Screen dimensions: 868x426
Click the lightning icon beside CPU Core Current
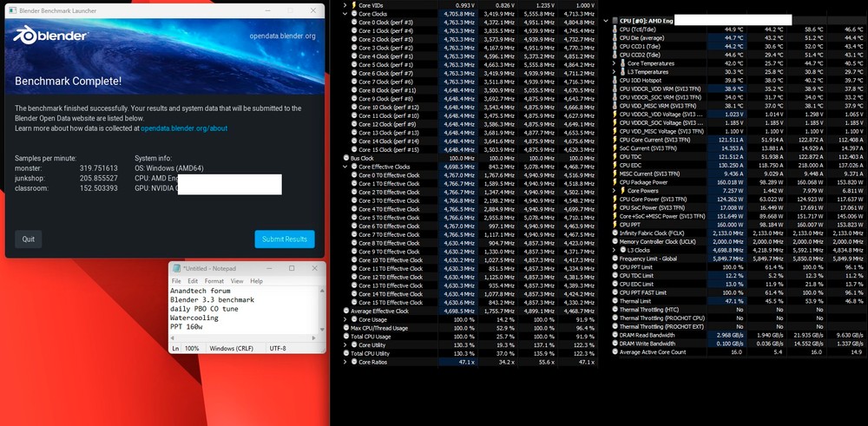click(615, 140)
